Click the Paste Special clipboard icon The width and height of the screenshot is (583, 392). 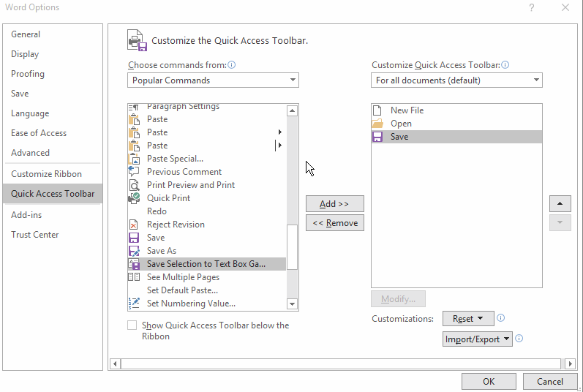(134, 159)
